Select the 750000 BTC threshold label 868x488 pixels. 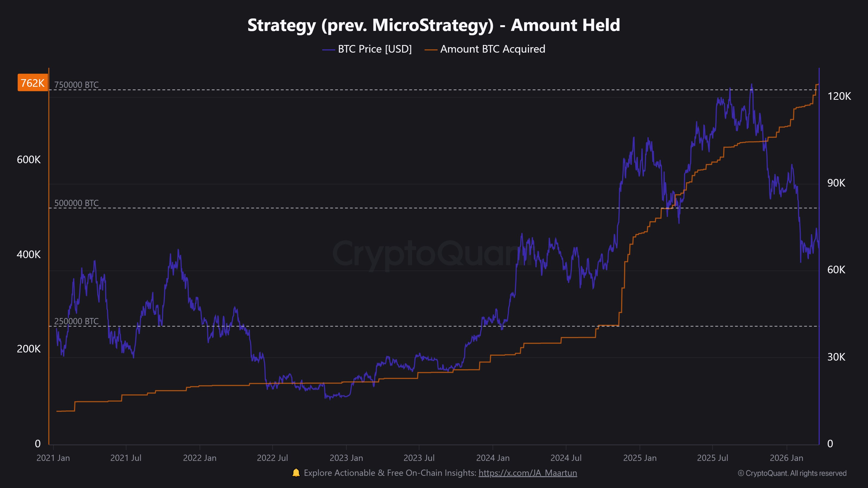coord(76,85)
